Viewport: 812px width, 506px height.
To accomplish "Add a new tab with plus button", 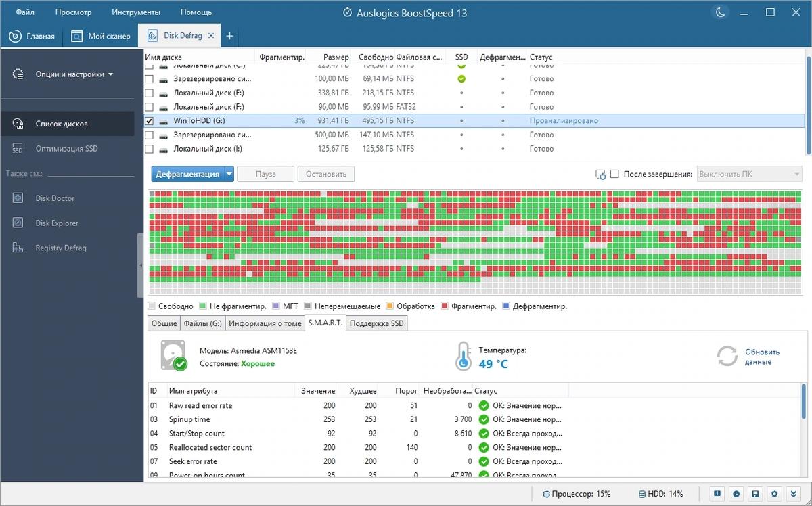I will click(x=230, y=36).
